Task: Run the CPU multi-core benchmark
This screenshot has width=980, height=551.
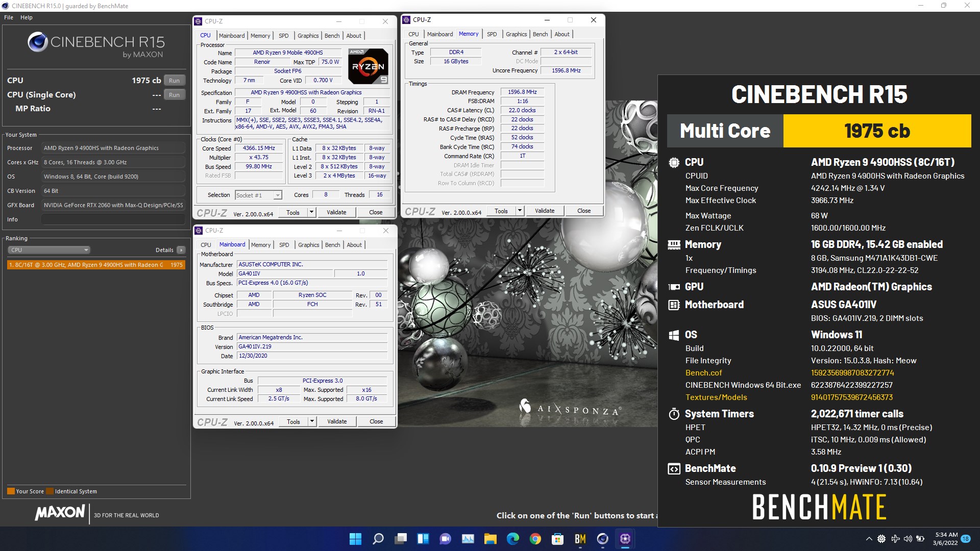Action: pyautogui.click(x=175, y=81)
